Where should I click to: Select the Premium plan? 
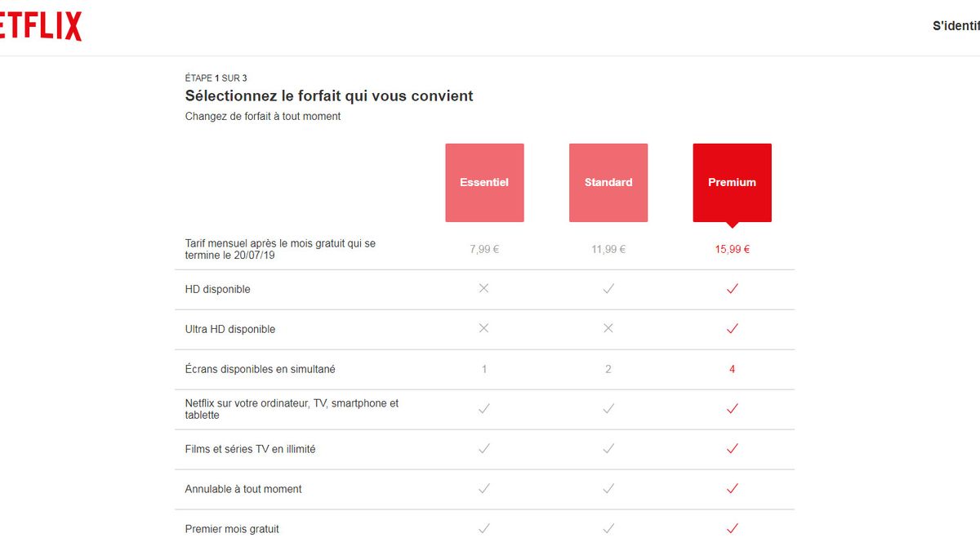pyautogui.click(x=732, y=182)
